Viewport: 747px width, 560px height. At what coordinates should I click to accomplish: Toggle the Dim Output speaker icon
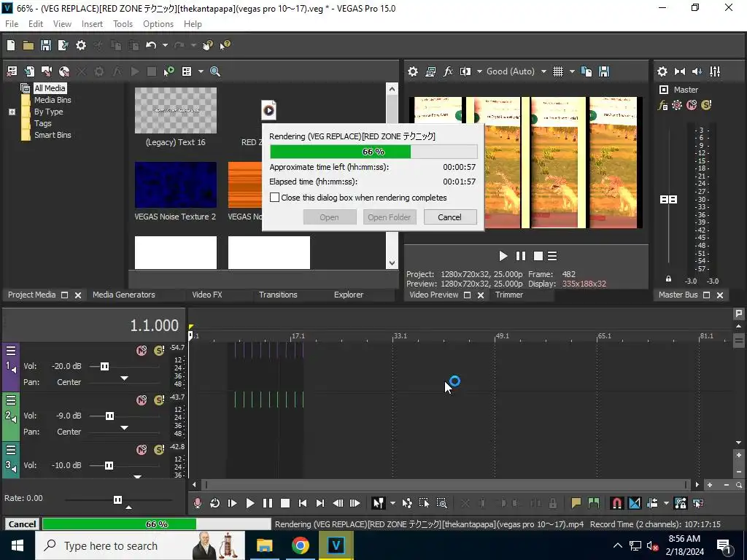(x=697, y=71)
